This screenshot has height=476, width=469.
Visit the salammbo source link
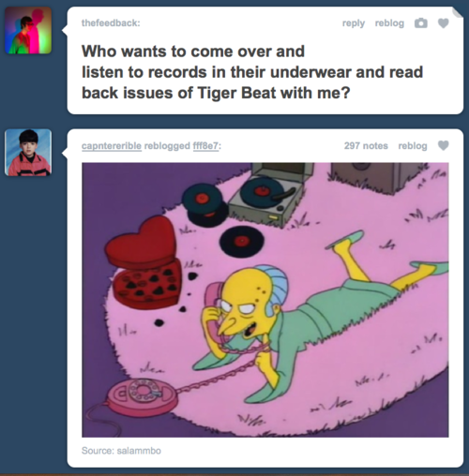139,451
